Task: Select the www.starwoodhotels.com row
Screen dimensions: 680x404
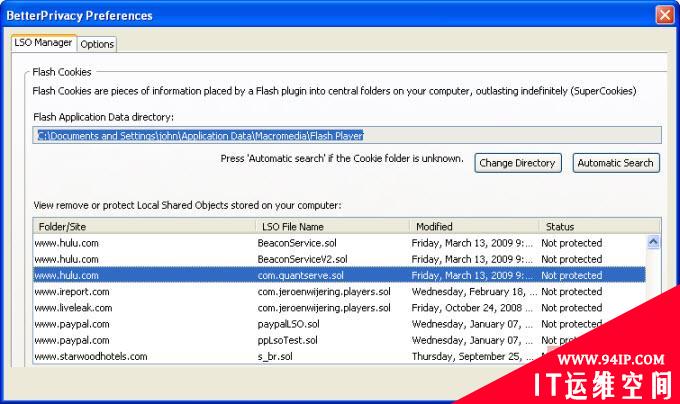Action: [x=286, y=356]
